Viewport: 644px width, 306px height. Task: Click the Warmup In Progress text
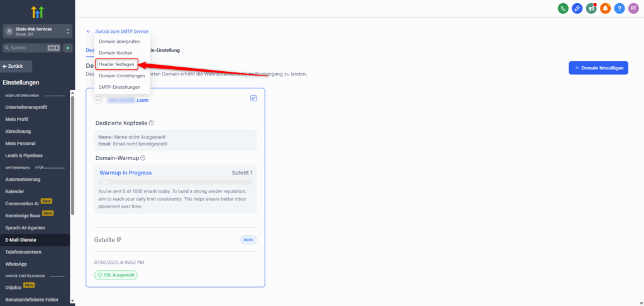coord(126,173)
